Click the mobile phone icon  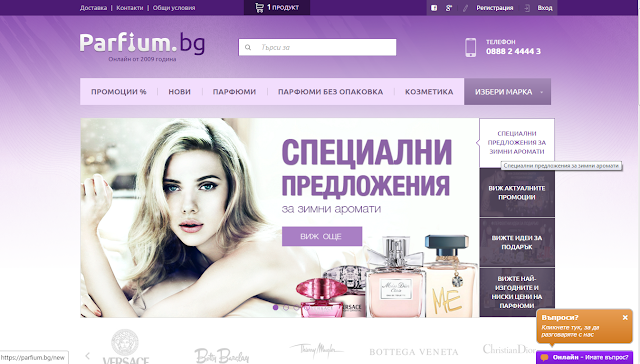470,47
